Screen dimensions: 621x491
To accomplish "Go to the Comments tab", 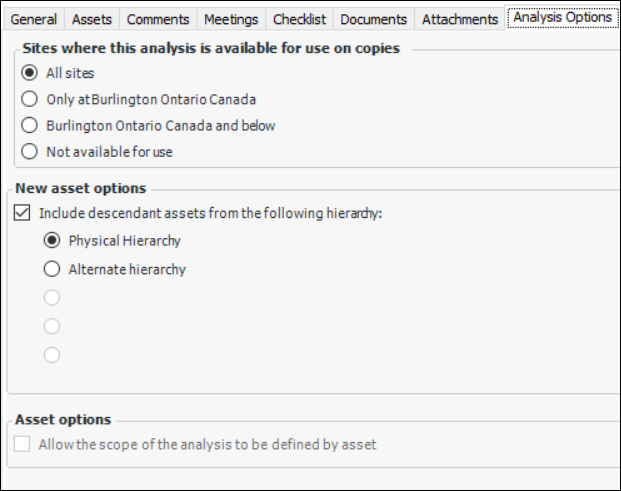I will click(158, 19).
